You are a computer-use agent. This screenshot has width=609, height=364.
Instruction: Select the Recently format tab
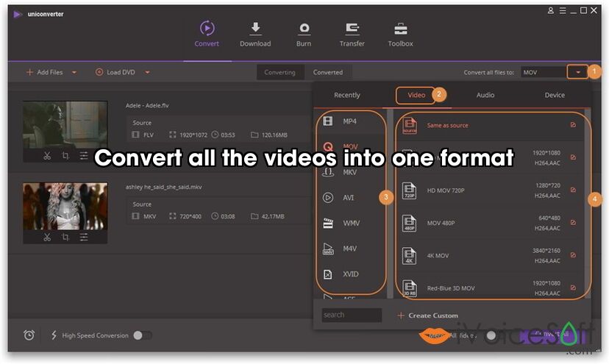[x=347, y=95]
